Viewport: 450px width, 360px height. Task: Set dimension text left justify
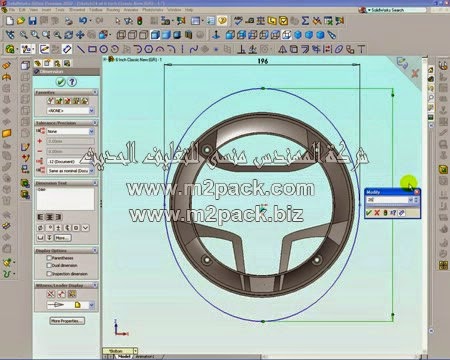40,217
